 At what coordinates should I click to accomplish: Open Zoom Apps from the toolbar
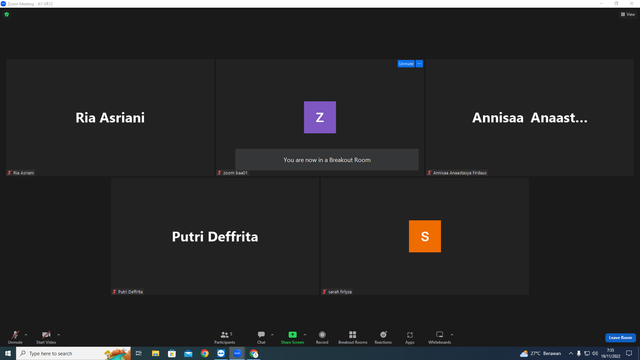tap(409, 337)
